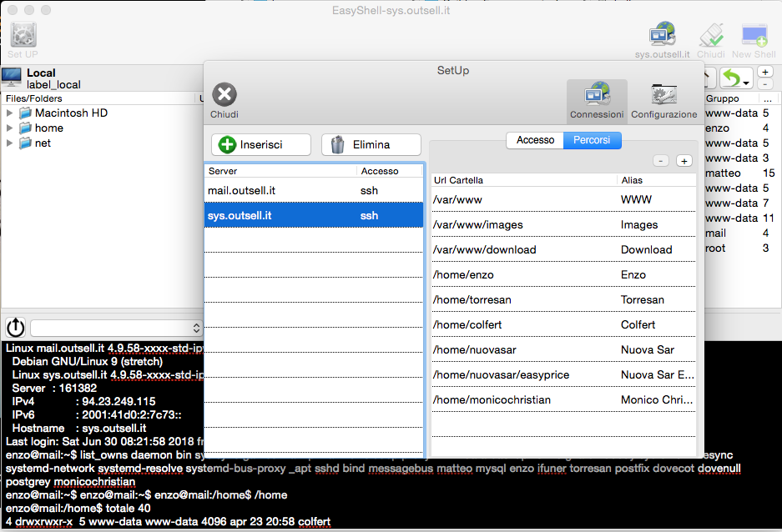Open a New Shell from the toolbar
782x532 pixels.
(754, 35)
